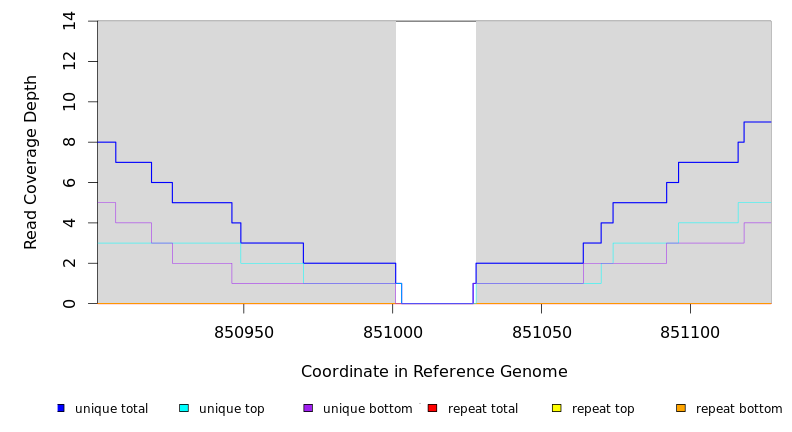The image size is (792, 432).
Task: Select the "repeat total" legend label
Action: pyautogui.click(x=483, y=409)
